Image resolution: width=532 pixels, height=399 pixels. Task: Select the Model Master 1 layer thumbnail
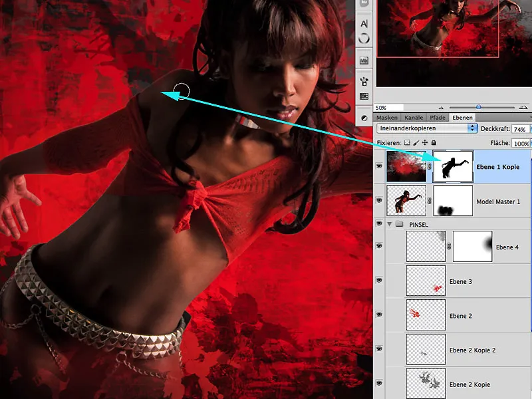coord(406,201)
